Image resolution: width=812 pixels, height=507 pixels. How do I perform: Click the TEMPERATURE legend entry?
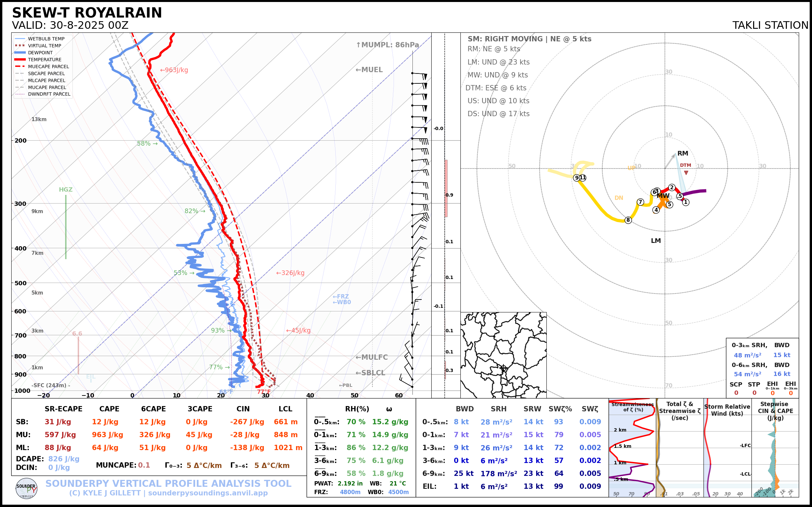tap(44, 60)
